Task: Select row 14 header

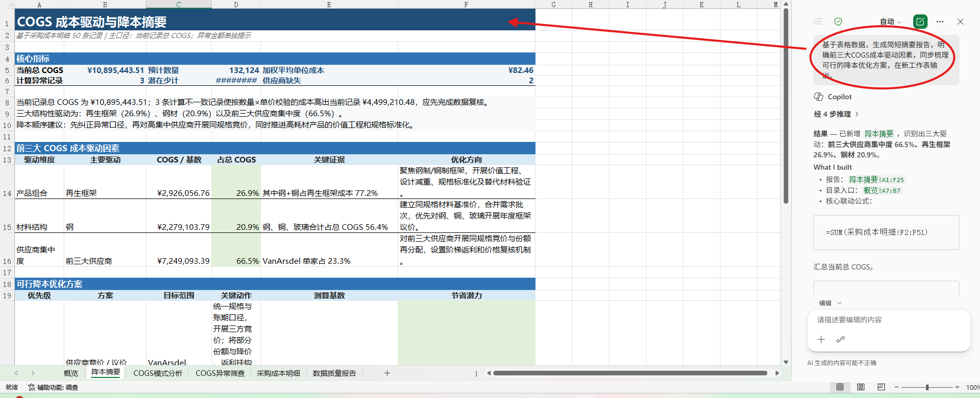Action: [x=7, y=182]
